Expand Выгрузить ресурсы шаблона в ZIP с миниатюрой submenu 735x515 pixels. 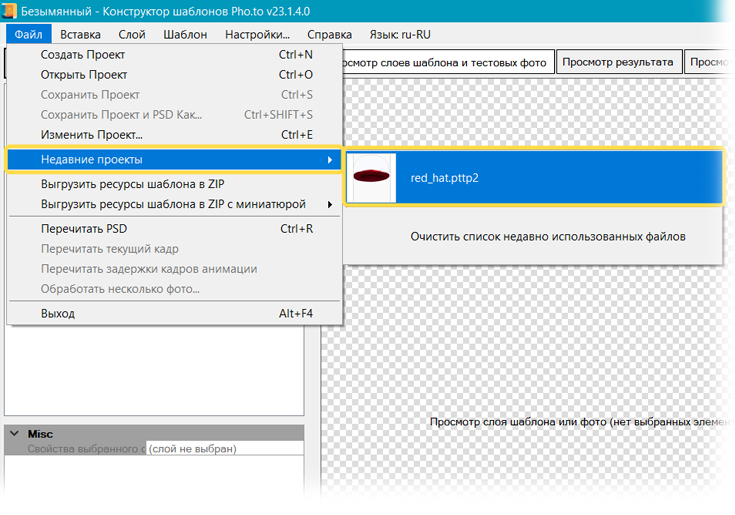pyautogui.click(x=330, y=205)
